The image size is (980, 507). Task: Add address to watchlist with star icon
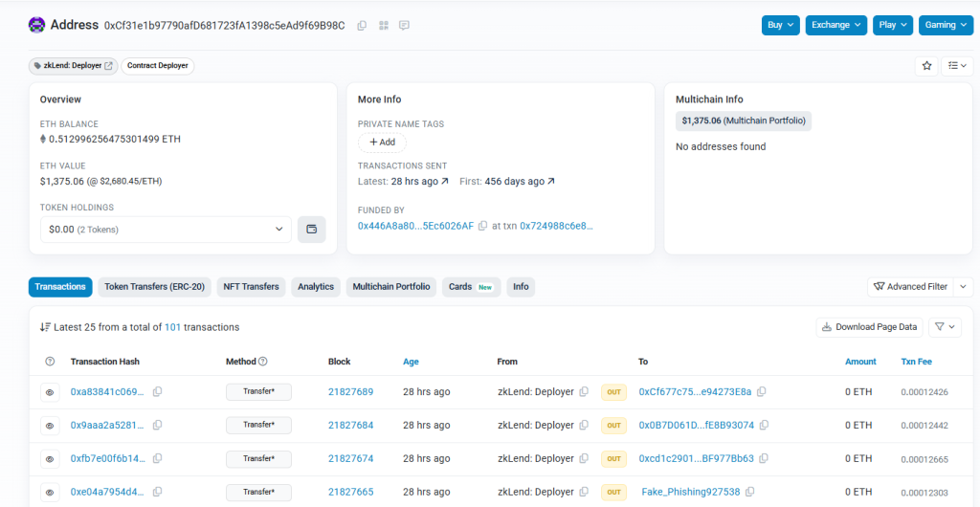click(926, 66)
